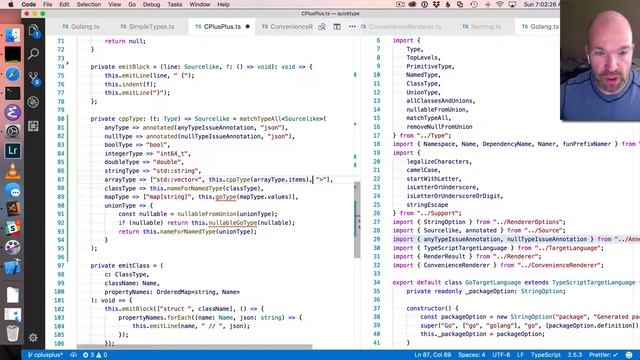
Task: Open the Manage gear icon in activity bar
Action: click(33, 337)
